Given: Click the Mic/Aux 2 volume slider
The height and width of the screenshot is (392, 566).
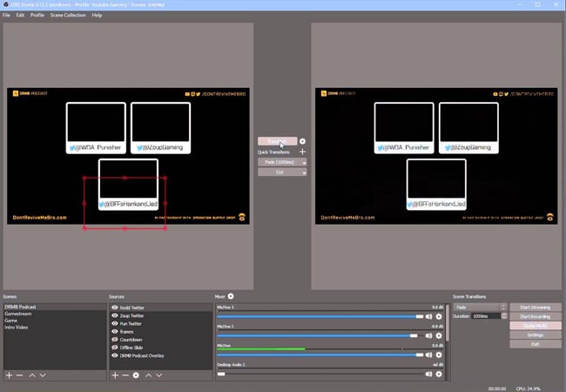Looking at the screenshot, I should coord(320,335).
